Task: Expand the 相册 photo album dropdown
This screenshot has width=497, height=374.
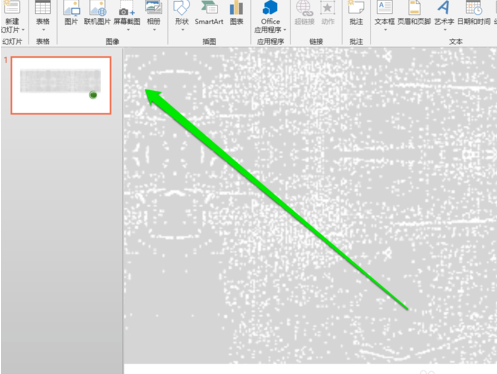Action: pos(154,30)
